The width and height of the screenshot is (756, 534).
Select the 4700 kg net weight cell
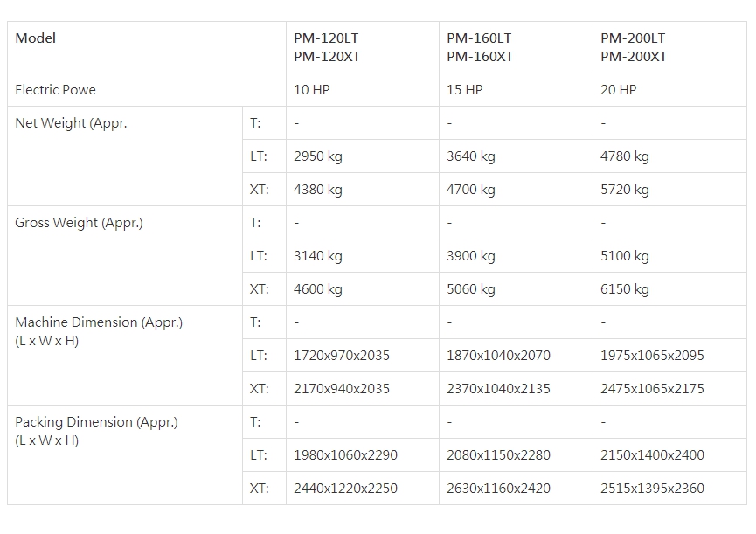(516, 190)
